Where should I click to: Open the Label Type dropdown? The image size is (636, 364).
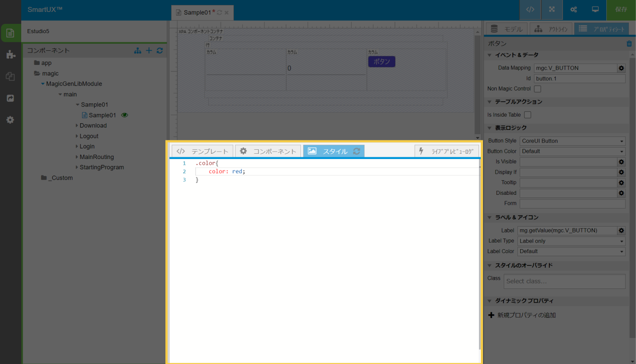coord(571,241)
